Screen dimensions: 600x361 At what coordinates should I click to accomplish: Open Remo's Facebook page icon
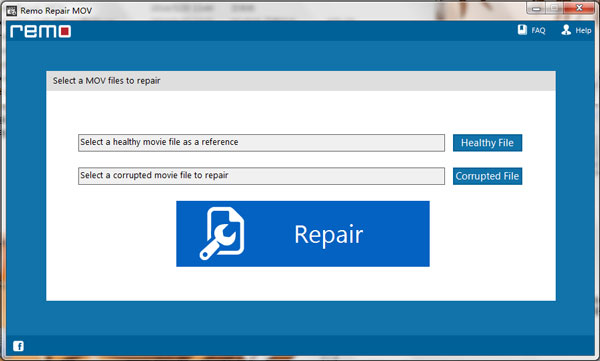point(18,346)
